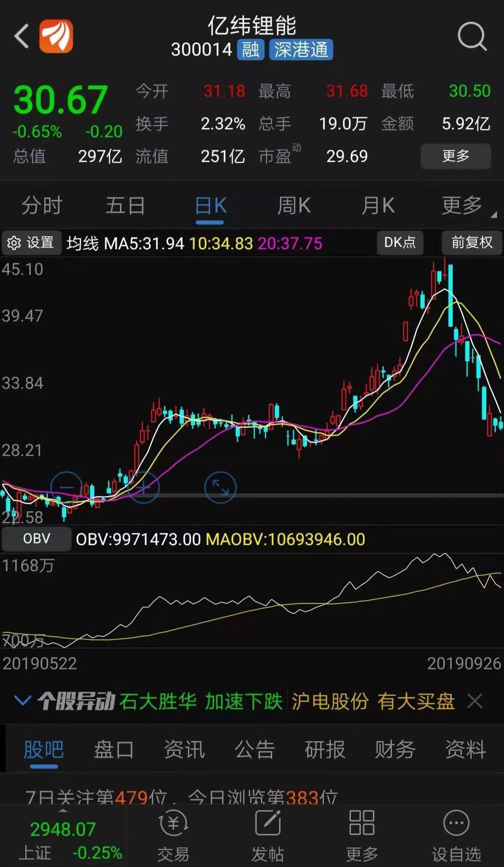
Task: Toggle the DK点 indicator
Action: click(400, 242)
